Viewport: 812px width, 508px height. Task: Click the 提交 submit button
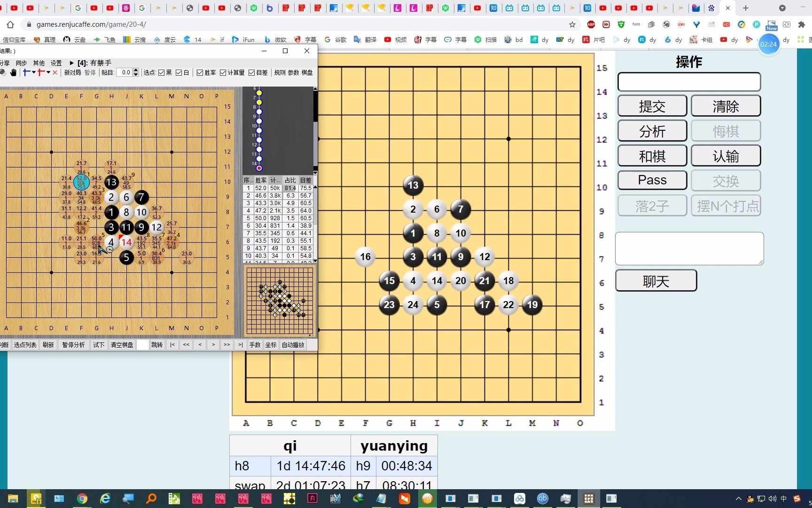pos(652,106)
